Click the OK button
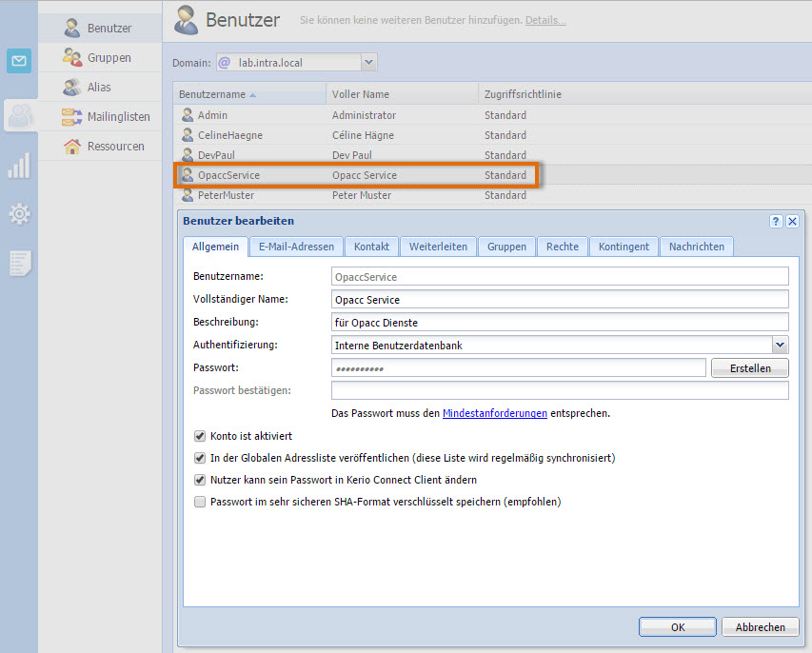Screen dimensions: 812x653 [x=678, y=627]
